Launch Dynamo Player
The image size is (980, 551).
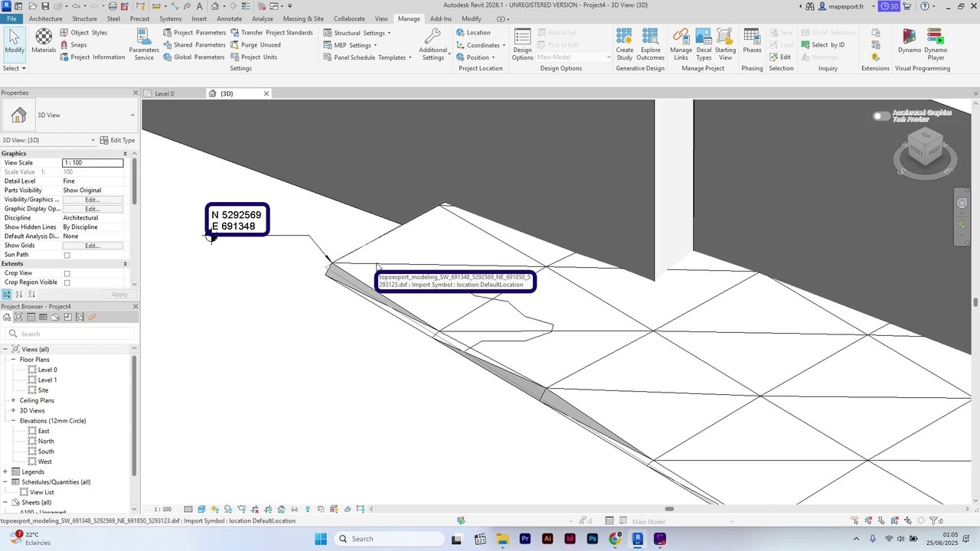coord(936,44)
